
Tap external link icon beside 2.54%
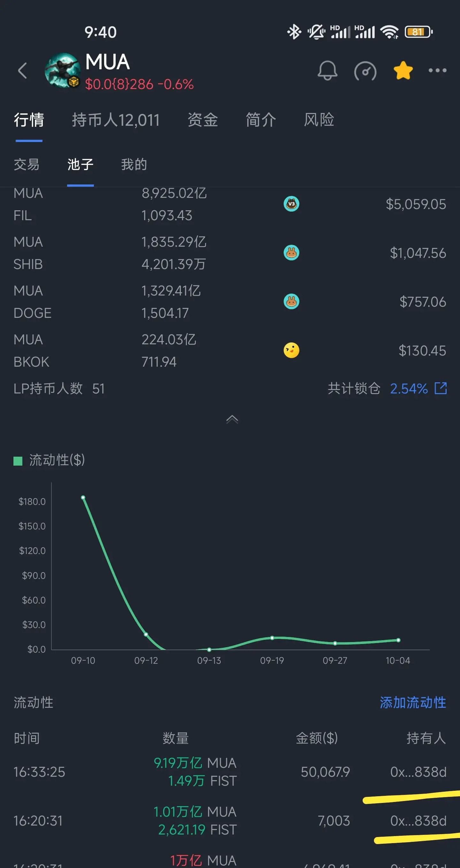pyautogui.click(x=441, y=388)
